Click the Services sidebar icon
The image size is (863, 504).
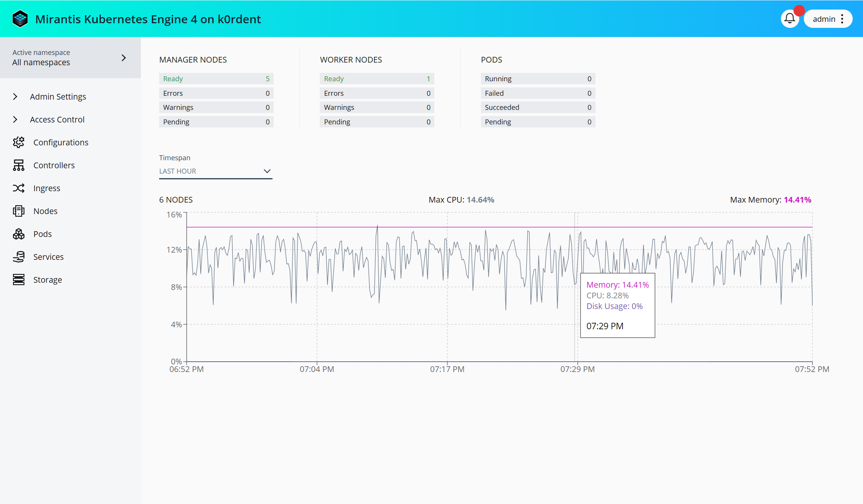(18, 257)
